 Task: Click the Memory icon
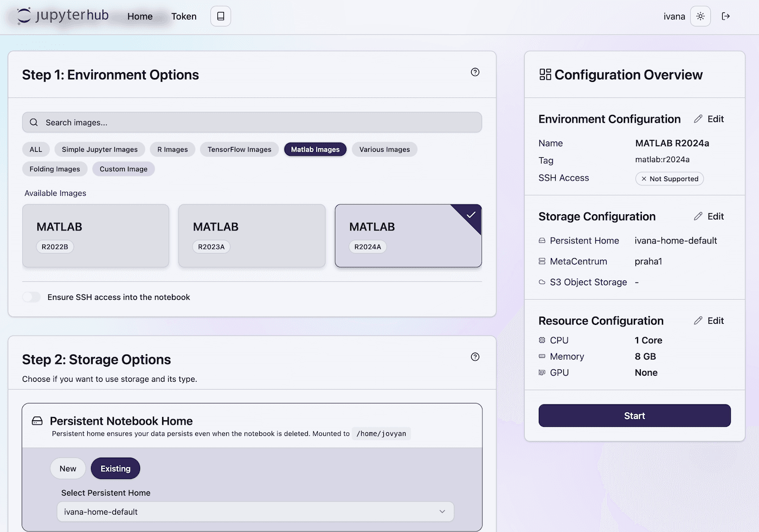(542, 356)
